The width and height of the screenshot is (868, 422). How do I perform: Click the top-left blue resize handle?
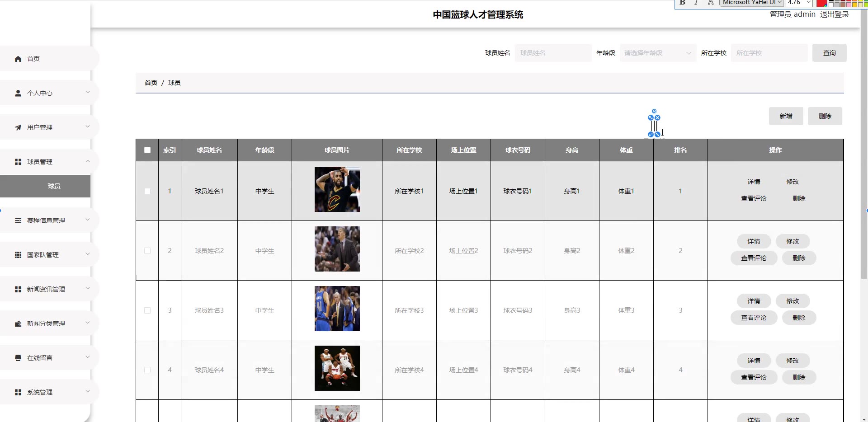tap(651, 117)
